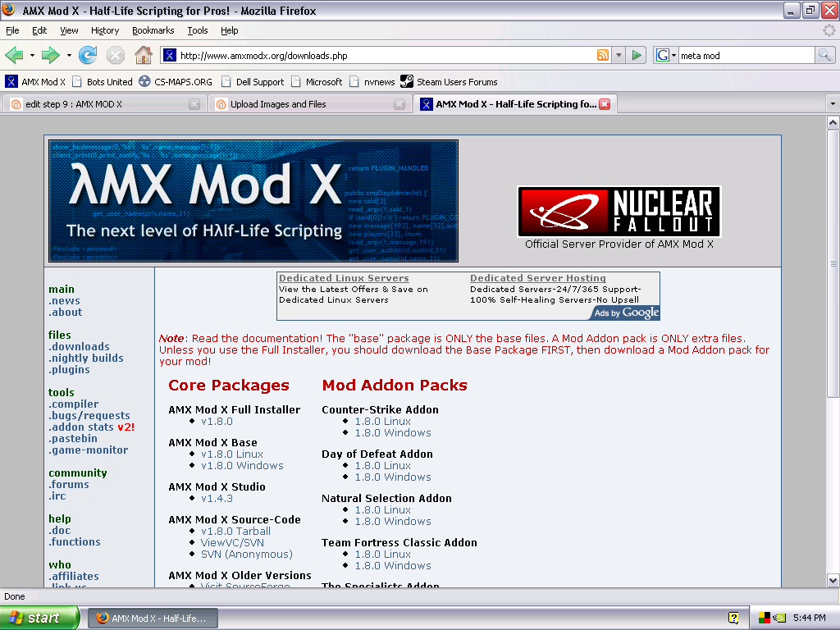This screenshot has height=630, width=840.
Task: Go back with the green Back arrow
Action: coord(15,55)
